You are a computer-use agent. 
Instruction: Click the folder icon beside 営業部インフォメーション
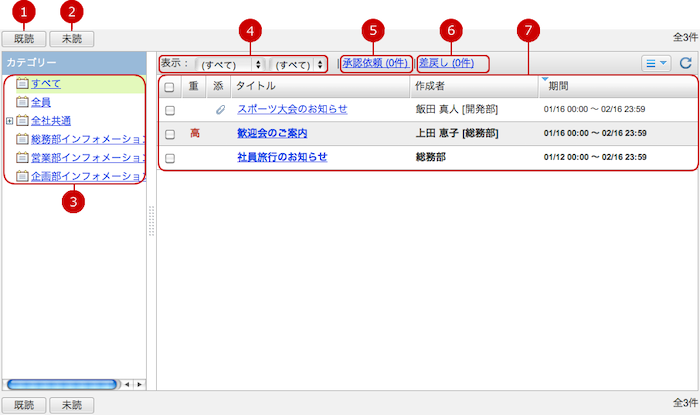(x=22, y=157)
